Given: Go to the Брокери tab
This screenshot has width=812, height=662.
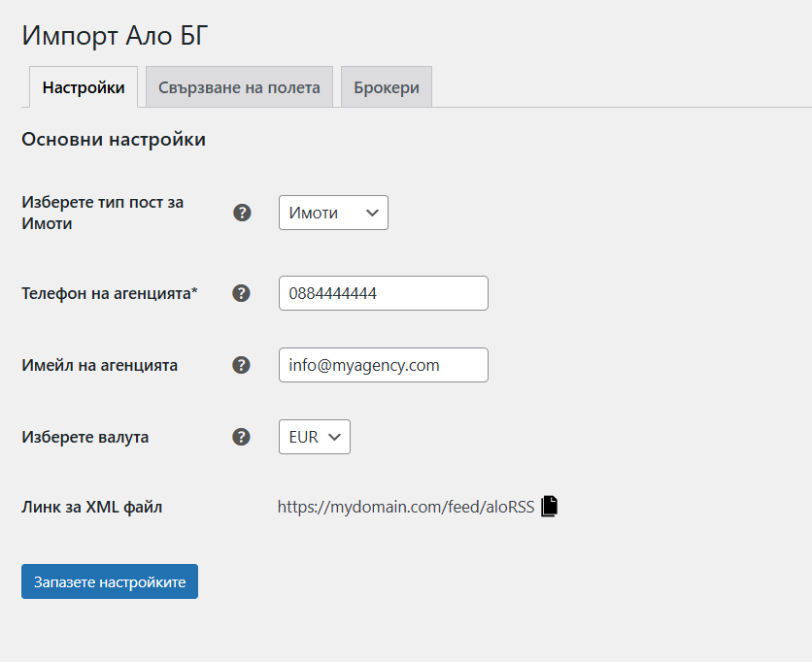Looking at the screenshot, I should pos(387,87).
